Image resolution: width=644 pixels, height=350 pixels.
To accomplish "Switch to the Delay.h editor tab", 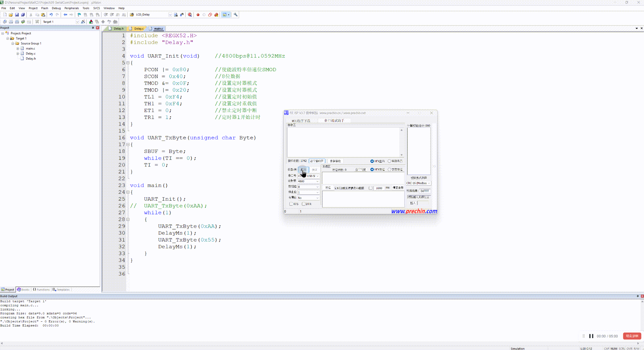I will [x=116, y=29].
